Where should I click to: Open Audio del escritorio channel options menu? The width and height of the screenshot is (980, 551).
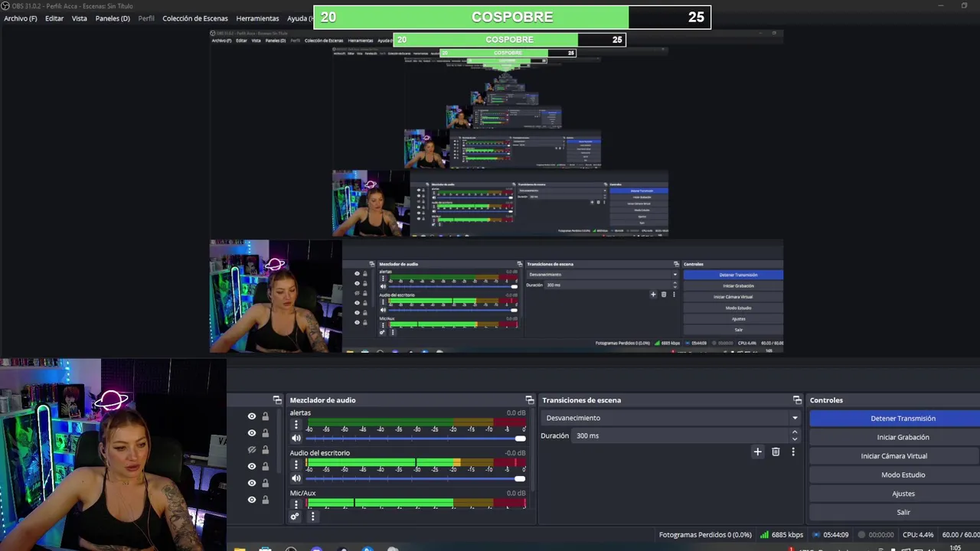[296, 465]
